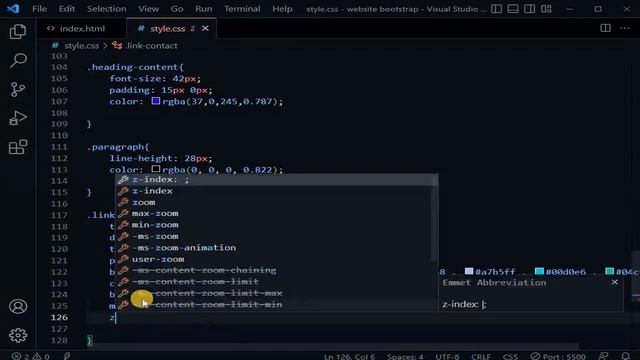Open the Accounts menu icon

click(18, 307)
